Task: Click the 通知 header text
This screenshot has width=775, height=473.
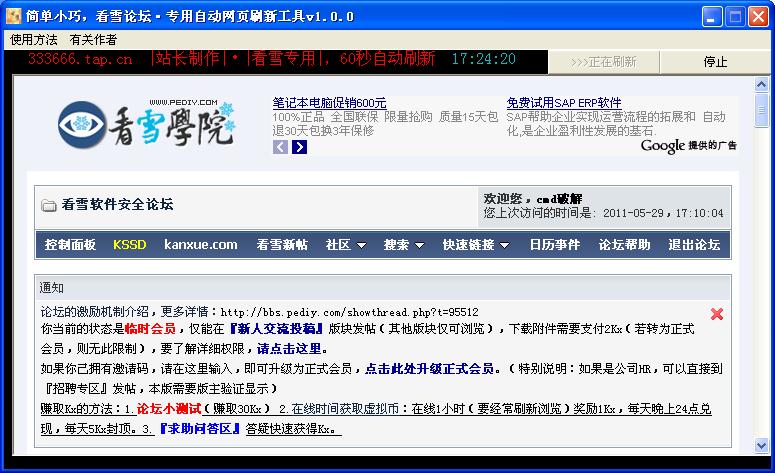Action: 51,288
